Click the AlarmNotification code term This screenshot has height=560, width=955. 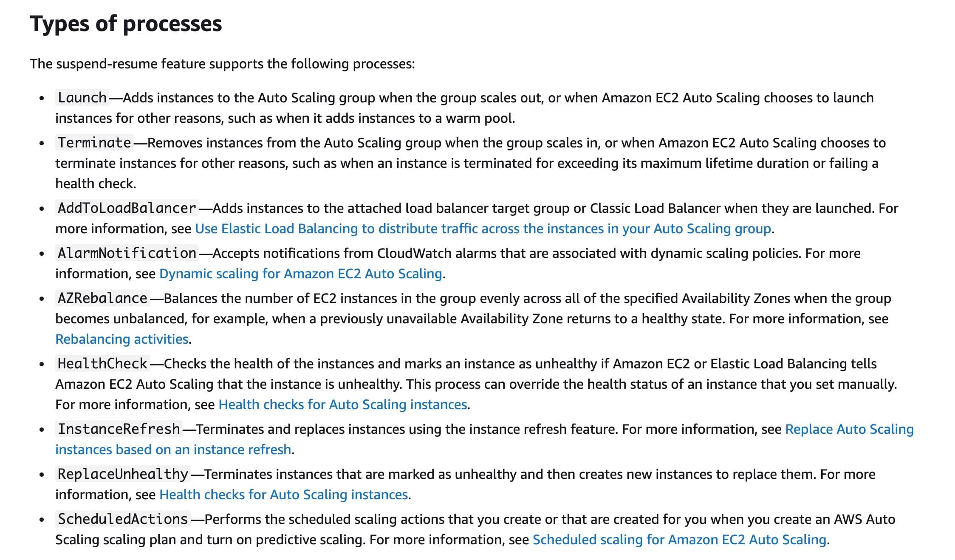pyautogui.click(x=127, y=254)
